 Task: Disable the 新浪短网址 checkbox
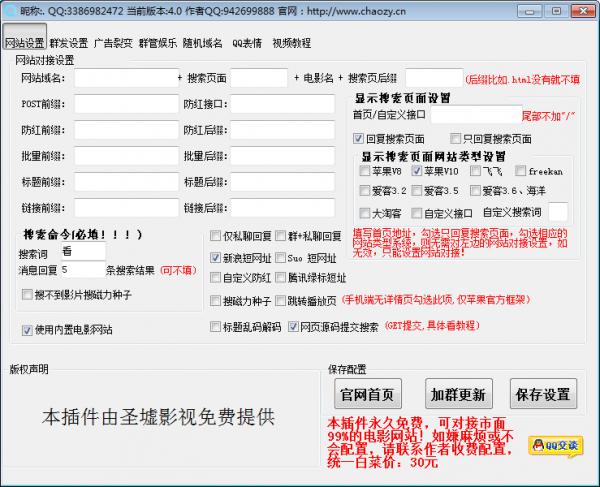coord(216,257)
